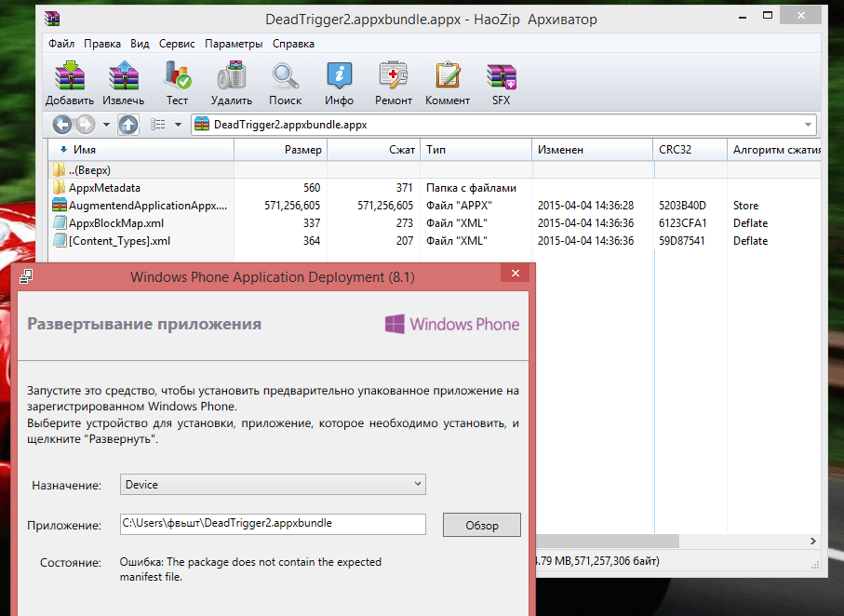Click the CRC32 value 5203B40D

682,205
